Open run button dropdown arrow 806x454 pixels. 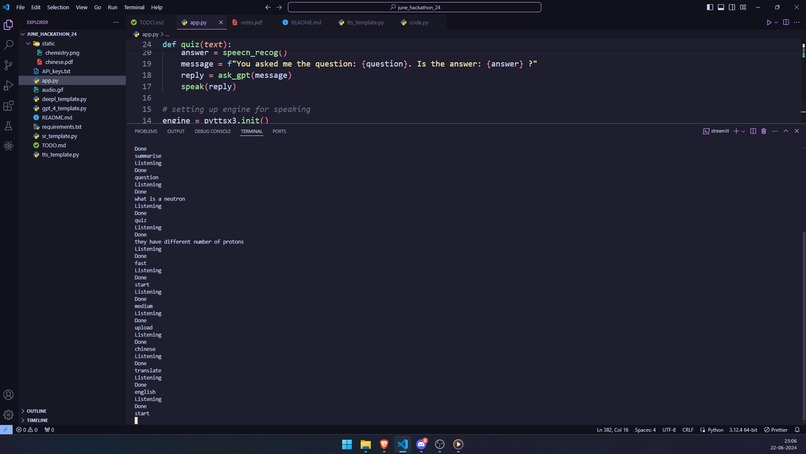[776, 23]
